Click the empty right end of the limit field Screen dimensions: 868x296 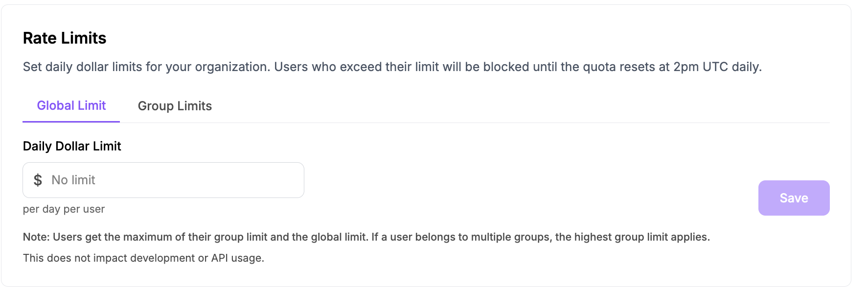284,180
